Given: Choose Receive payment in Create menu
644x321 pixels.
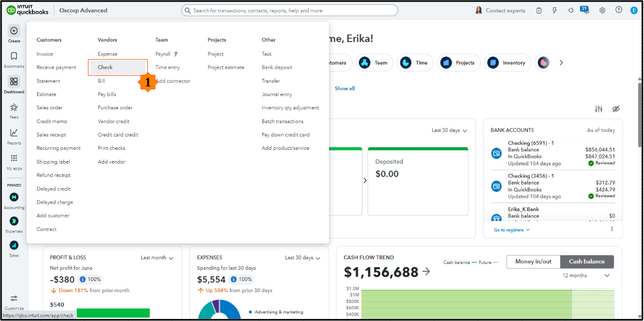Looking at the screenshot, I should click(57, 67).
